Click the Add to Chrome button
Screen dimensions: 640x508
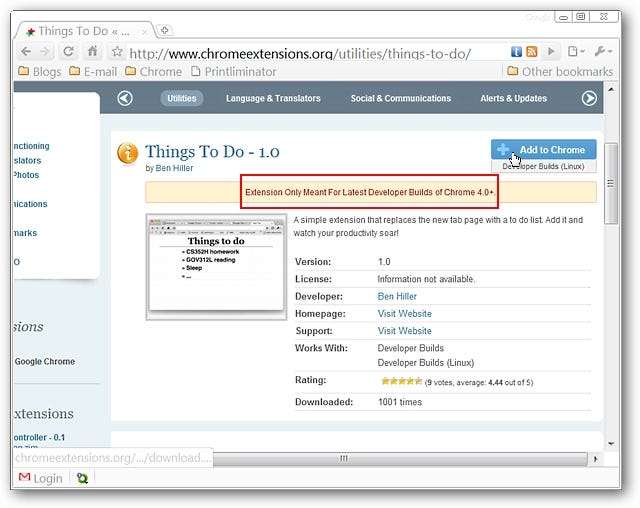(x=543, y=150)
